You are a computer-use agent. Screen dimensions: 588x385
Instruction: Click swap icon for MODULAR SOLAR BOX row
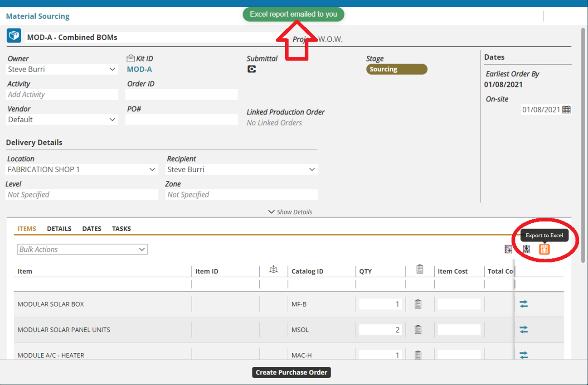[524, 304]
